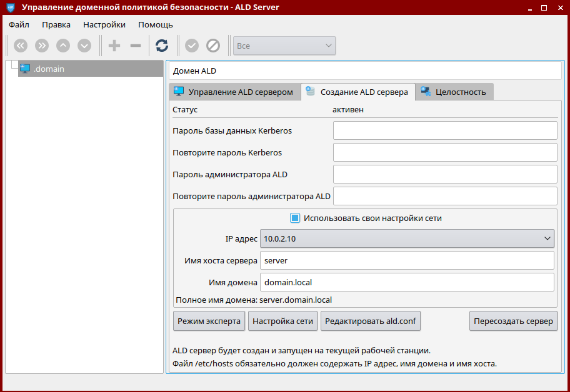
Task: Toggle "Использовать свои настройки сети" checkbox
Action: click(295, 218)
